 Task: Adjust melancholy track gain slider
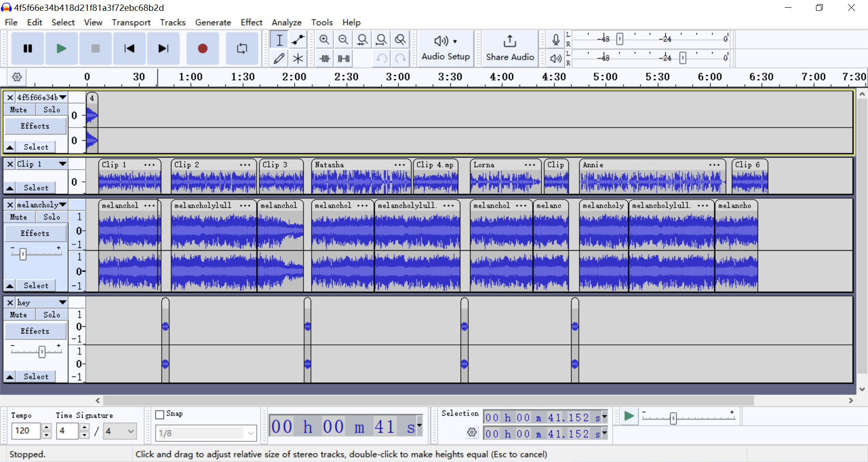pos(23,254)
